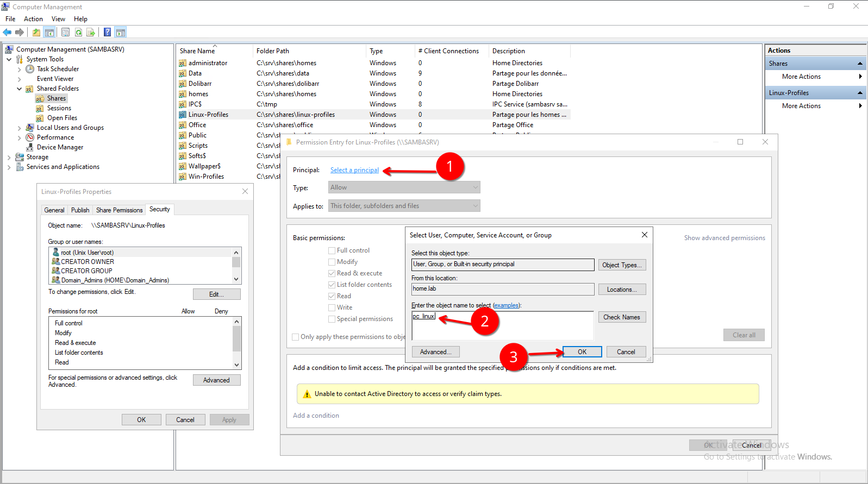Screen dimensions: 868x484
Task: Open the File menu
Action: (x=10, y=19)
